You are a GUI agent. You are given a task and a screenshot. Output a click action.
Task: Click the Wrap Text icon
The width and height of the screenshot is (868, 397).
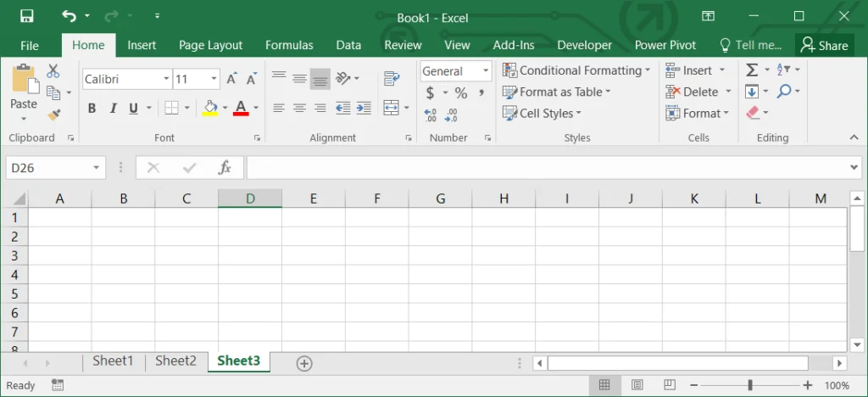[x=392, y=79]
